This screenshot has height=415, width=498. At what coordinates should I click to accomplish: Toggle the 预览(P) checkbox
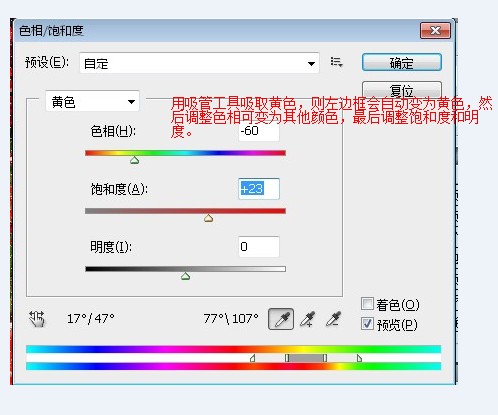tap(367, 324)
